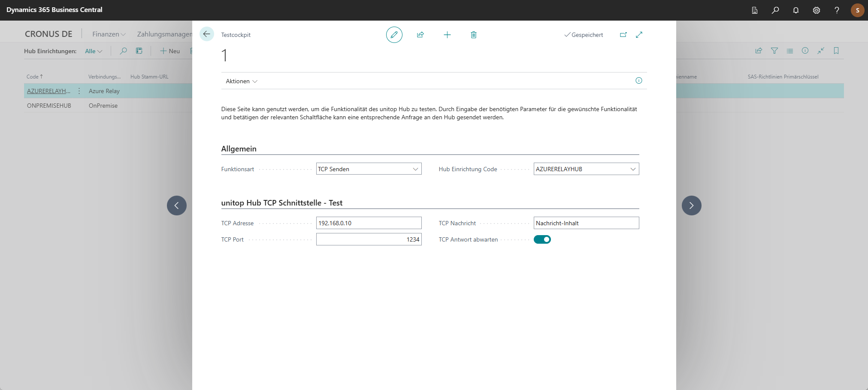Click into the TCP Adresse field
Viewport: 868px width, 390px height.
(369, 223)
